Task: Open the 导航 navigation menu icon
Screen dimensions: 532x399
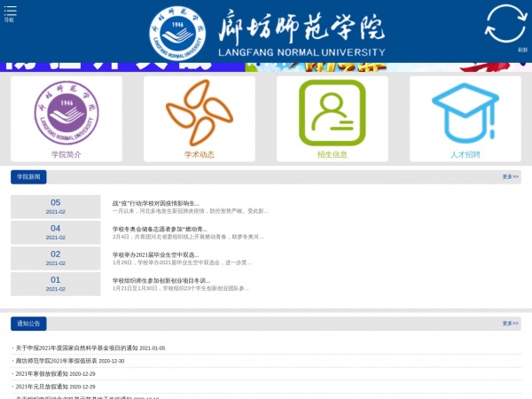Action: (x=10, y=12)
